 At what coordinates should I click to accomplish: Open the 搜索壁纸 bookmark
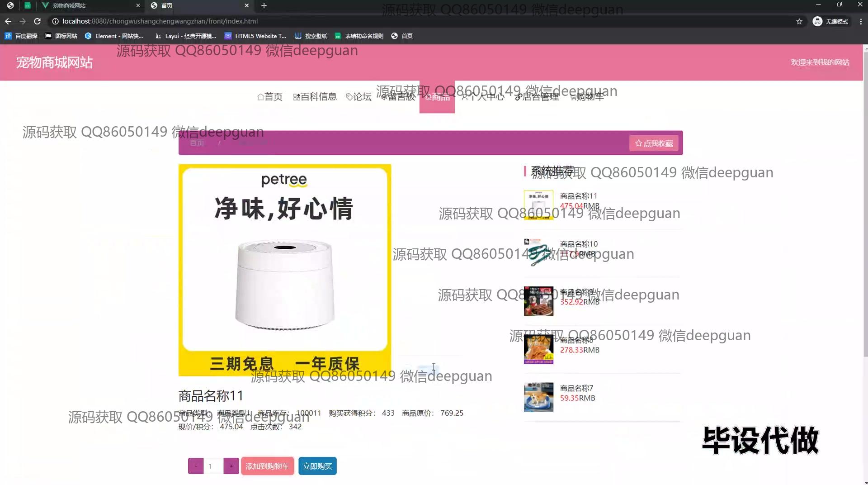coord(311,36)
